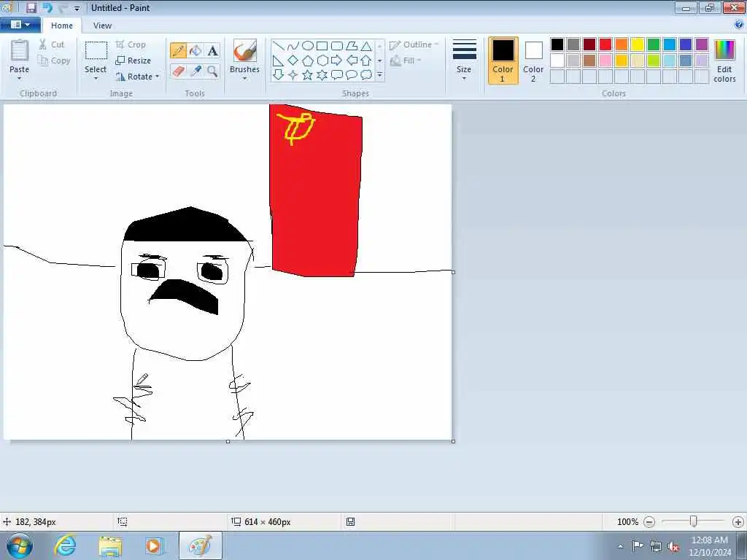Click the Undo arrow in title bar
The width and height of the screenshot is (747, 560).
click(47, 7)
